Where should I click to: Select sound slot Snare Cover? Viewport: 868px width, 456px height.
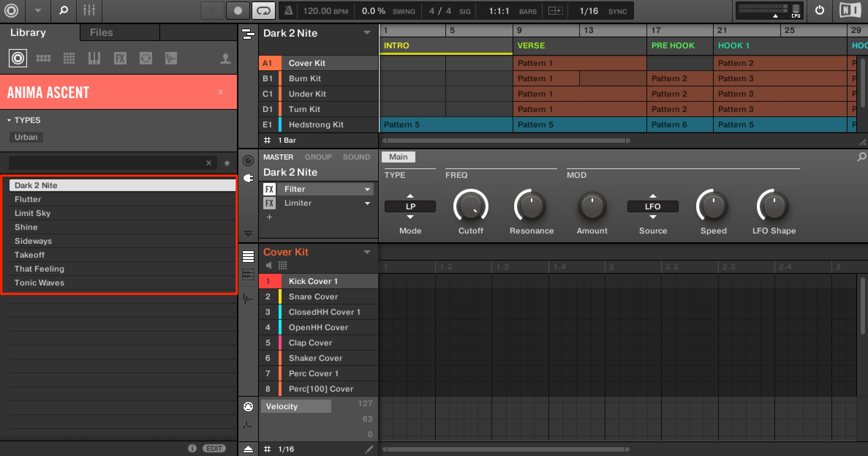(318, 296)
